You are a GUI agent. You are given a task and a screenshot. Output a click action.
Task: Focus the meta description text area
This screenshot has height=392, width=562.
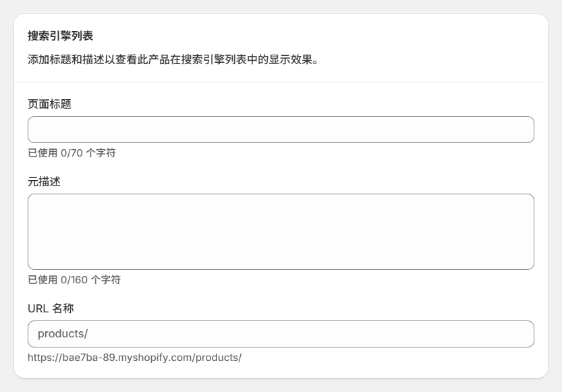click(280, 229)
